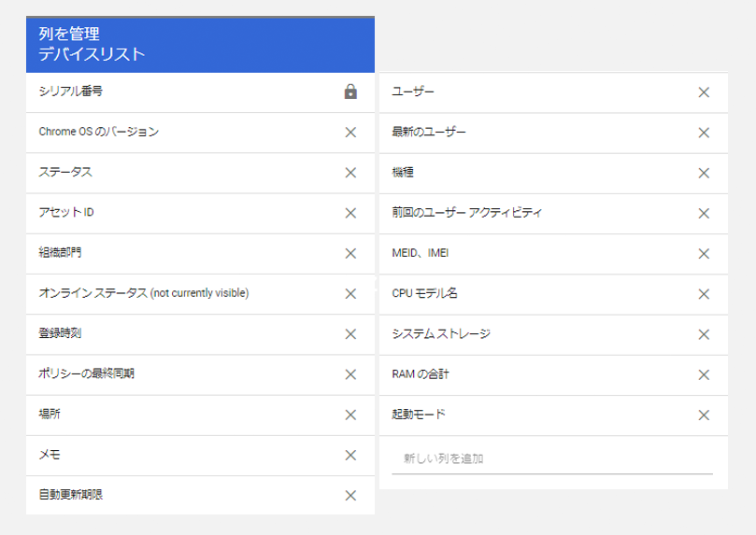Remove the 組織部門 column
The height and width of the screenshot is (535, 756).
[350, 253]
